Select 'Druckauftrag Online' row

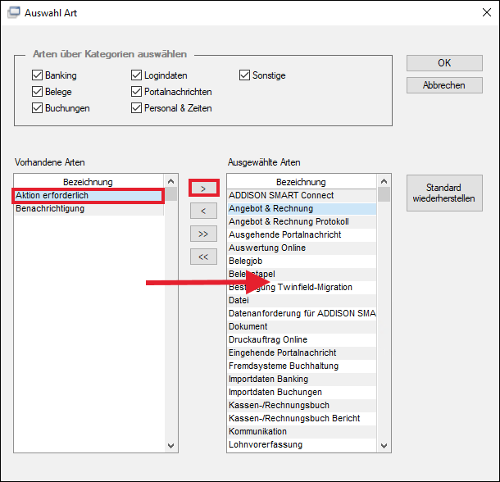[302, 340]
